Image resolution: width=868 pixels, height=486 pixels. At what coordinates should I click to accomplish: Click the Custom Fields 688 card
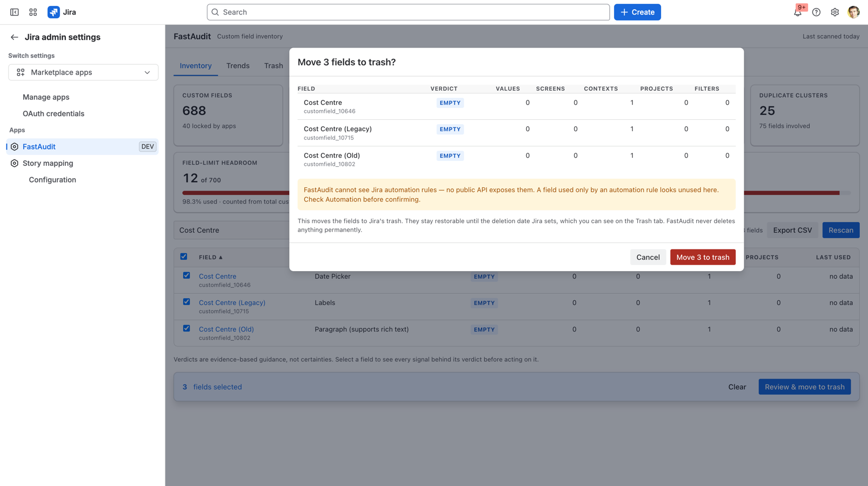pyautogui.click(x=228, y=115)
